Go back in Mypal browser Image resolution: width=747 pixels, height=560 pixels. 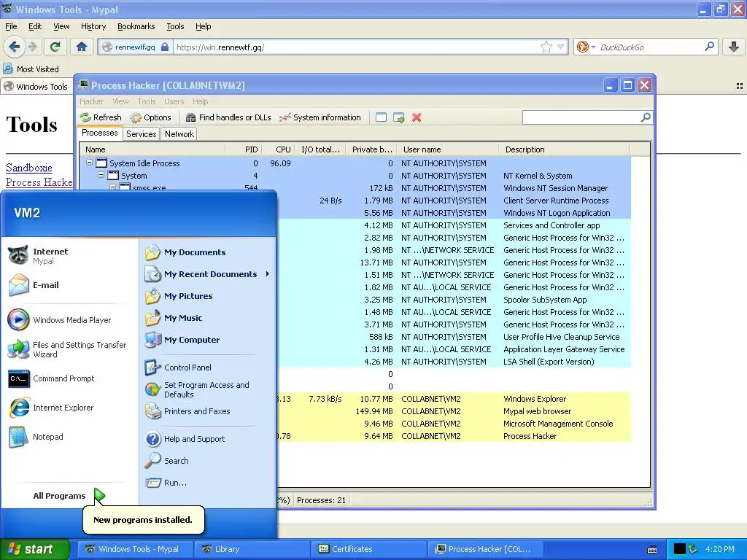pos(15,47)
